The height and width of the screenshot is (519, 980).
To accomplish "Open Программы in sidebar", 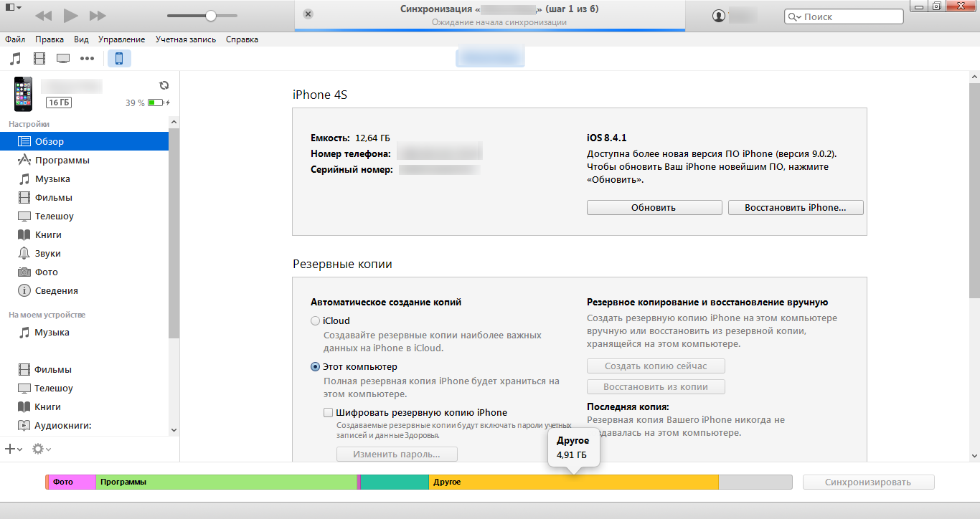I will (x=85, y=160).
